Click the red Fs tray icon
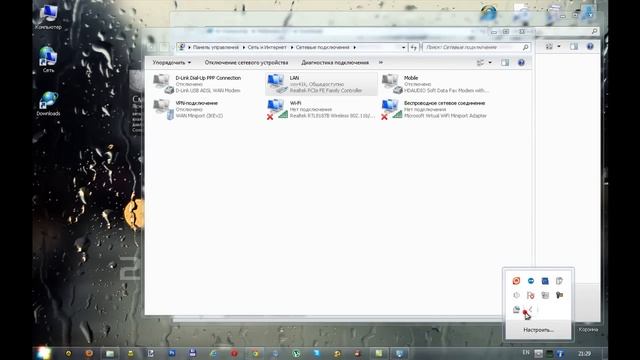The image size is (640, 360). coord(531,295)
